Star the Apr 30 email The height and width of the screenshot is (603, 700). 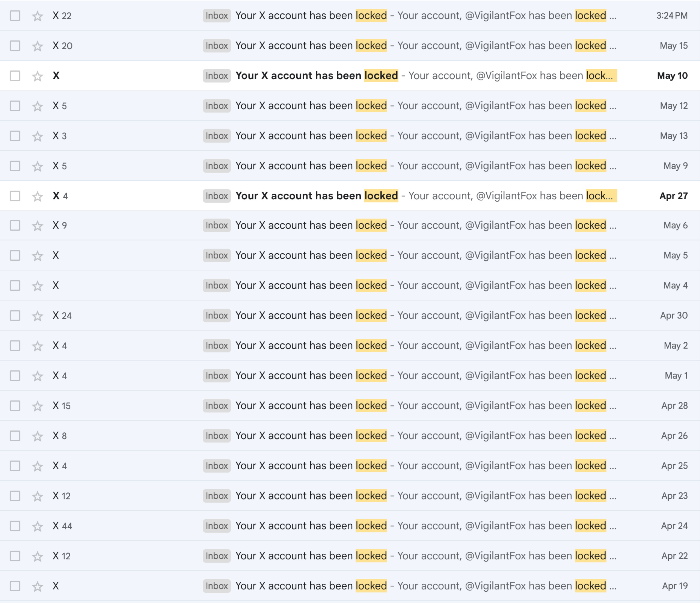[38, 316]
